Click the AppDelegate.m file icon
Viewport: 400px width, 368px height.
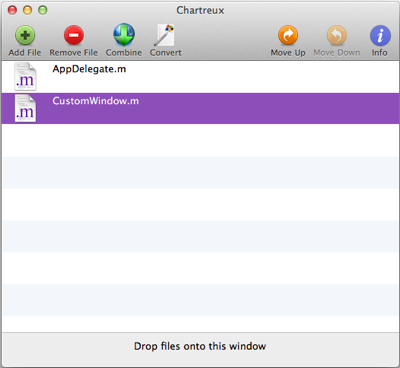(x=25, y=77)
